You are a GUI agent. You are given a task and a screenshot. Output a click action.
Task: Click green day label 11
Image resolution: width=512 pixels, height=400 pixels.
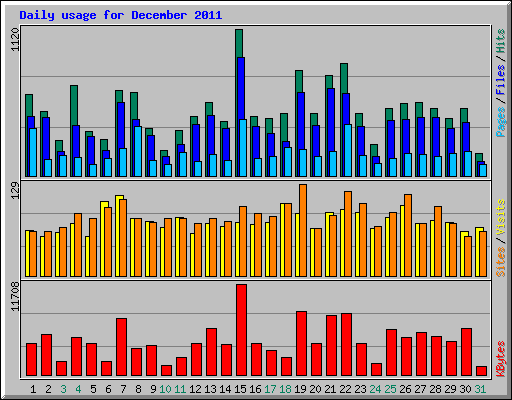pyautogui.click(x=180, y=389)
